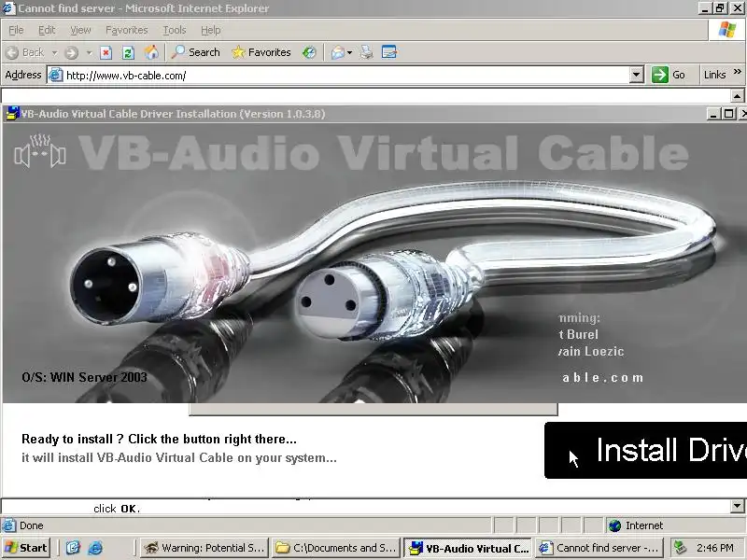Click the Internet Explorer title bar icon
Screen dimensions: 747x560
point(9,8)
